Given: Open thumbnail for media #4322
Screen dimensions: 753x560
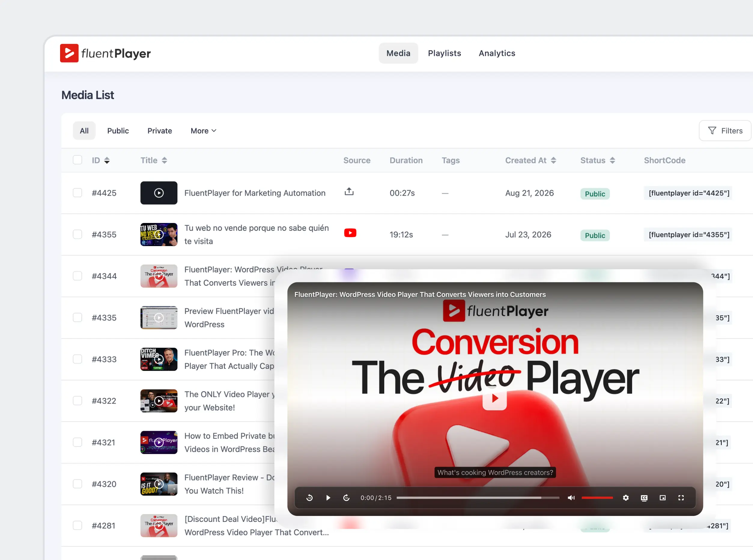Looking at the screenshot, I should (x=159, y=401).
